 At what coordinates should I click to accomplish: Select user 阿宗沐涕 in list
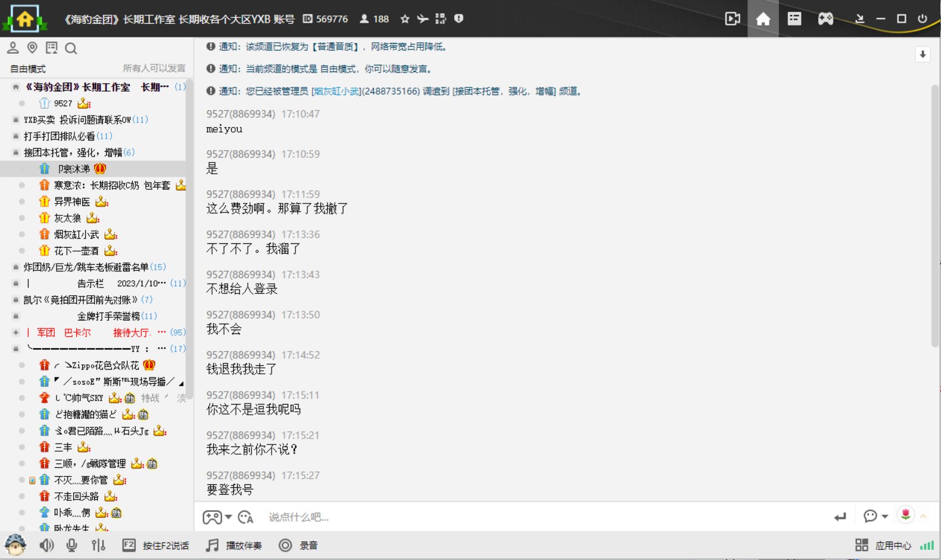(93, 169)
